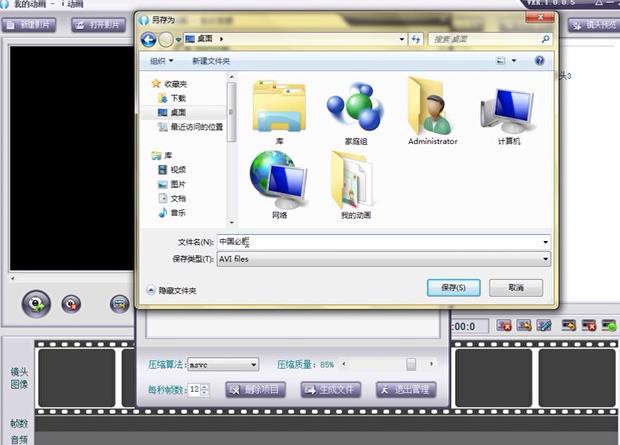Click the help question mark icon

tap(539, 61)
